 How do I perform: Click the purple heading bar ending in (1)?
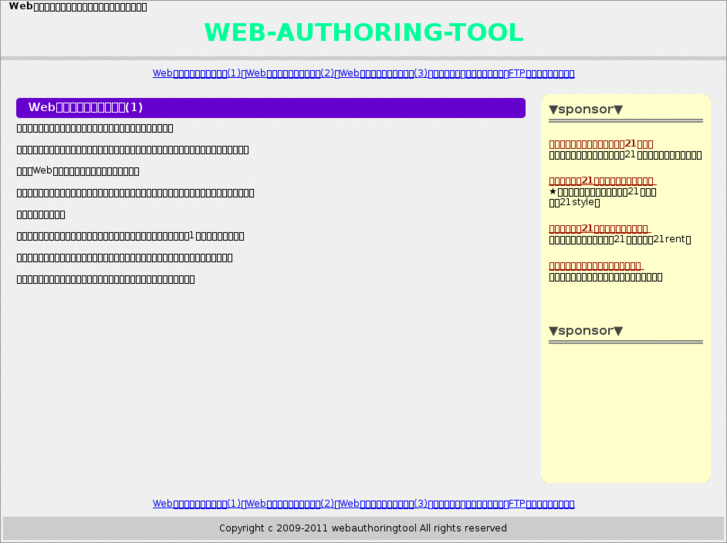271,108
